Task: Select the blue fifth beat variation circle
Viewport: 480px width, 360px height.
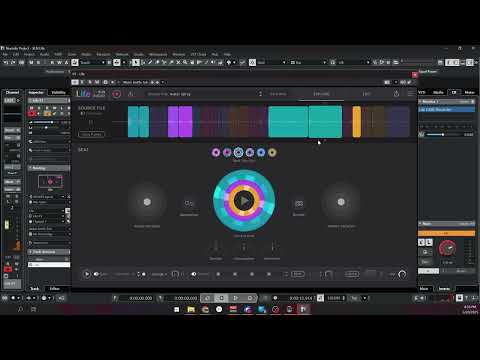Action: (261, 153)
